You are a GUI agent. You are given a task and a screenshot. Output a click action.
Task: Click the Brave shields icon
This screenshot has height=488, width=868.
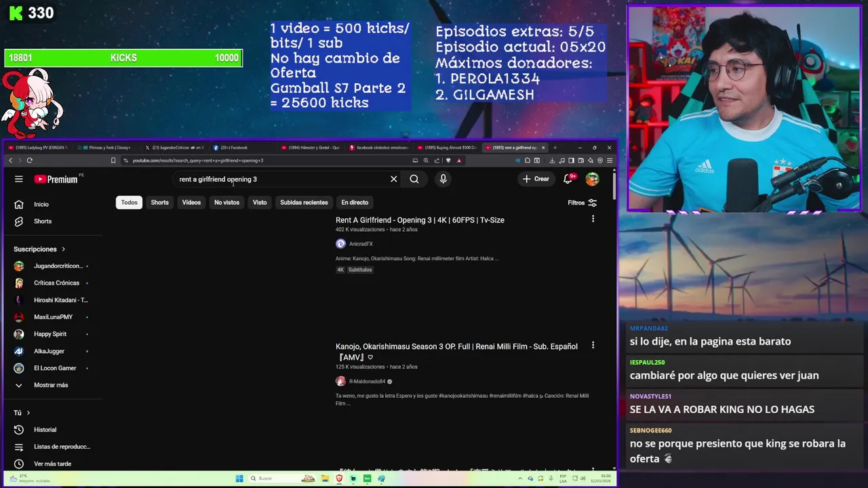click(448, 161)
